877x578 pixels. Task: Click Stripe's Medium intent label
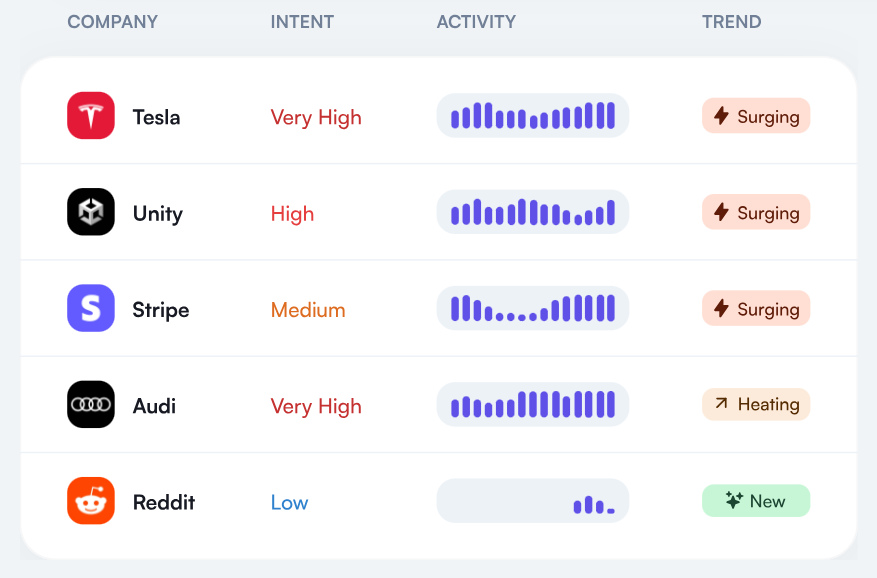coord(308,309)
